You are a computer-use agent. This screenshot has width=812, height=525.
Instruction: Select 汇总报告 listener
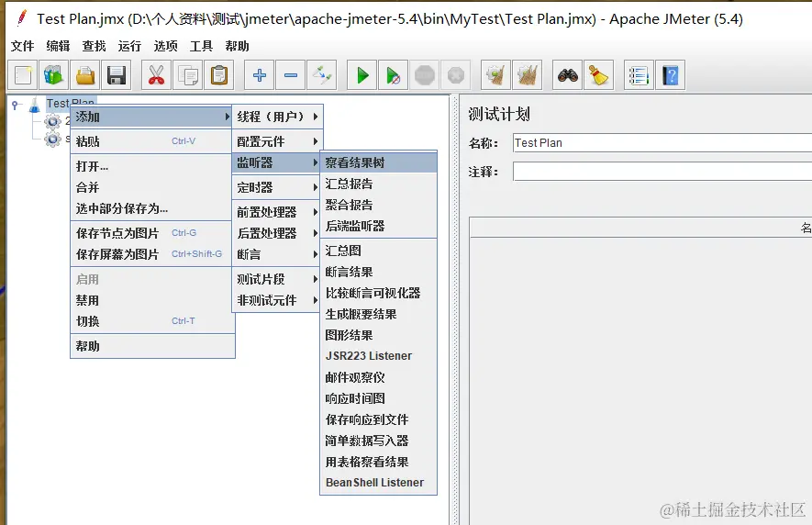tap(379, 184)
